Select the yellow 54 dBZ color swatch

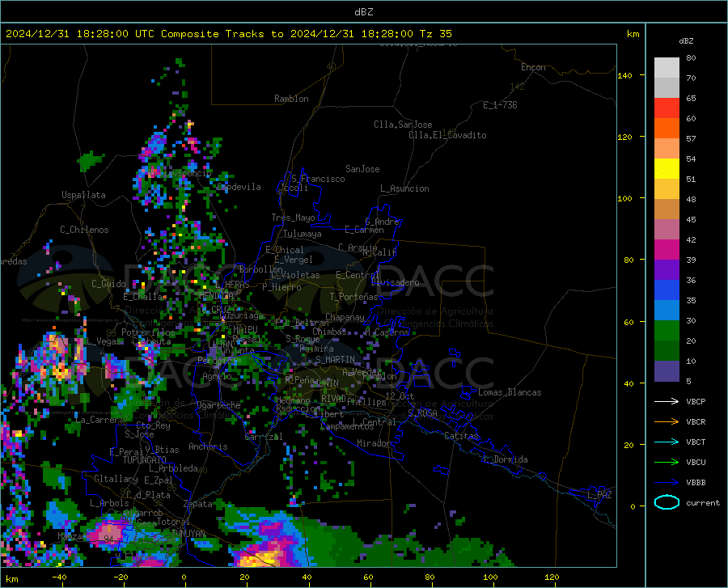pyautogui.click(x=667, y=169)
